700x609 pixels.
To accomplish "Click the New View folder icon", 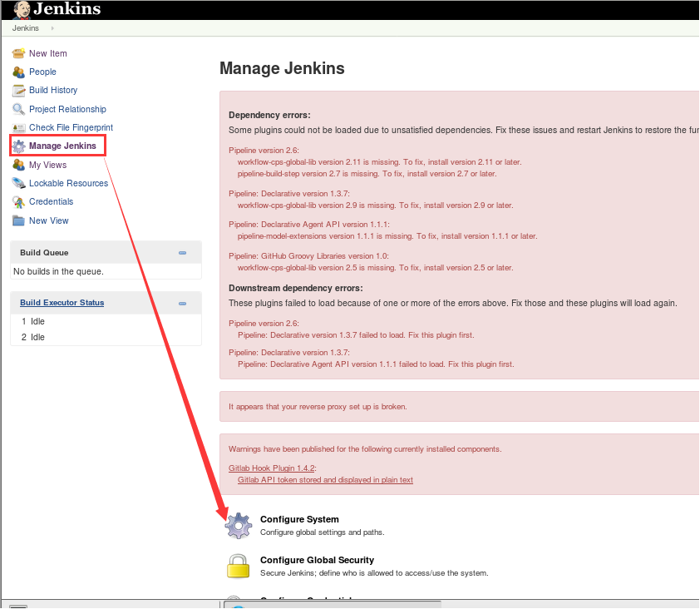I will point(18,220).
